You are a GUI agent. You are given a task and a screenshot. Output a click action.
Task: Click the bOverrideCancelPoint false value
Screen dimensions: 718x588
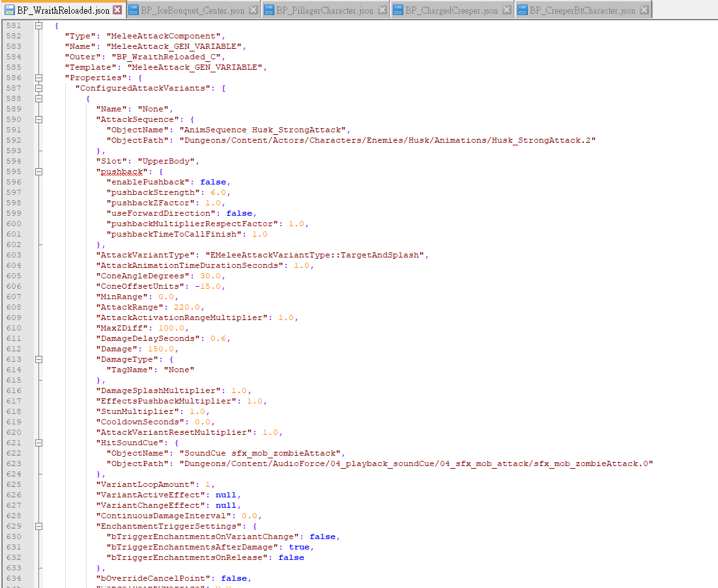coord(234,578)
